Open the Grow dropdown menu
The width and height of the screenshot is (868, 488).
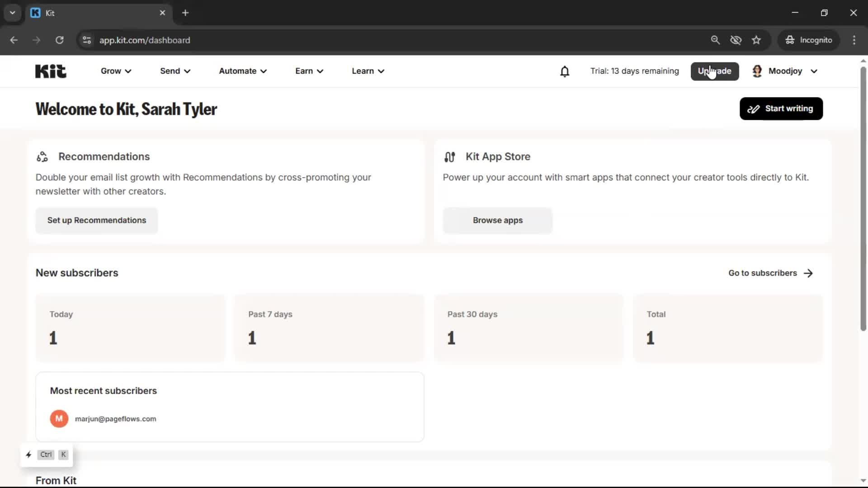click(x=115, y=71)
